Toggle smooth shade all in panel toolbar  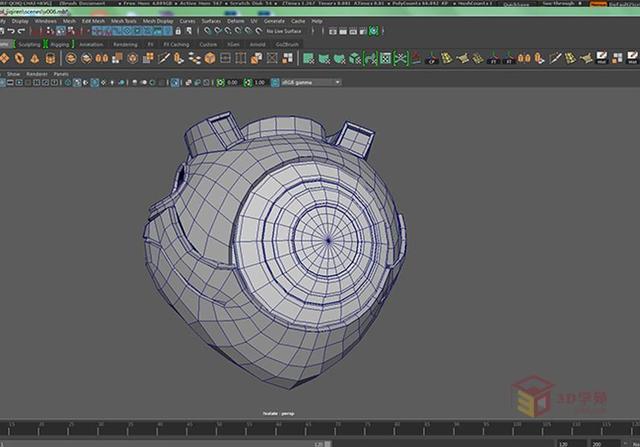click(x=77, y=82)
